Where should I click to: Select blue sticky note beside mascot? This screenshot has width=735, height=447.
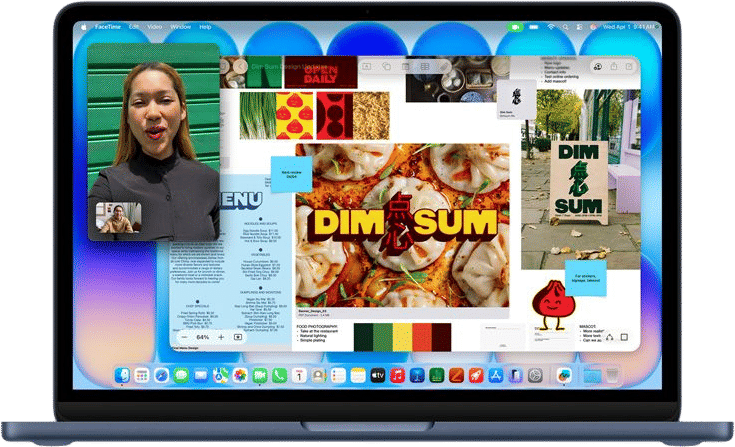[585, 278]
